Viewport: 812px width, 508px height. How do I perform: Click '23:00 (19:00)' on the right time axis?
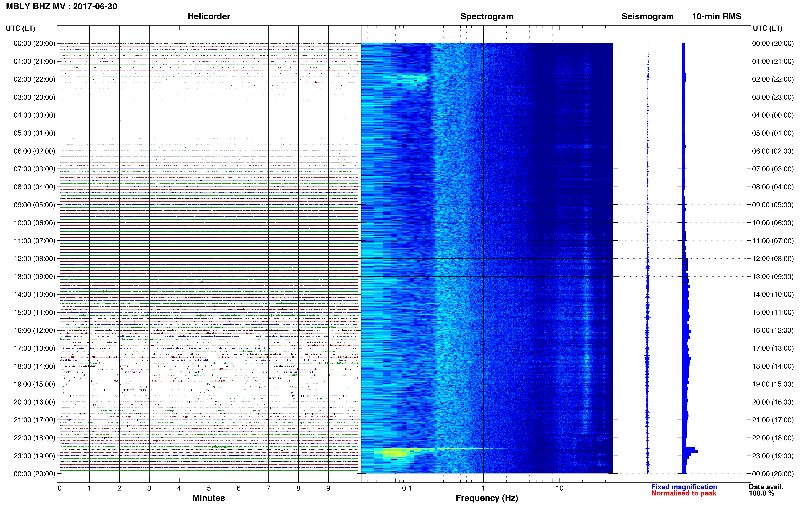tap(773, 456)
